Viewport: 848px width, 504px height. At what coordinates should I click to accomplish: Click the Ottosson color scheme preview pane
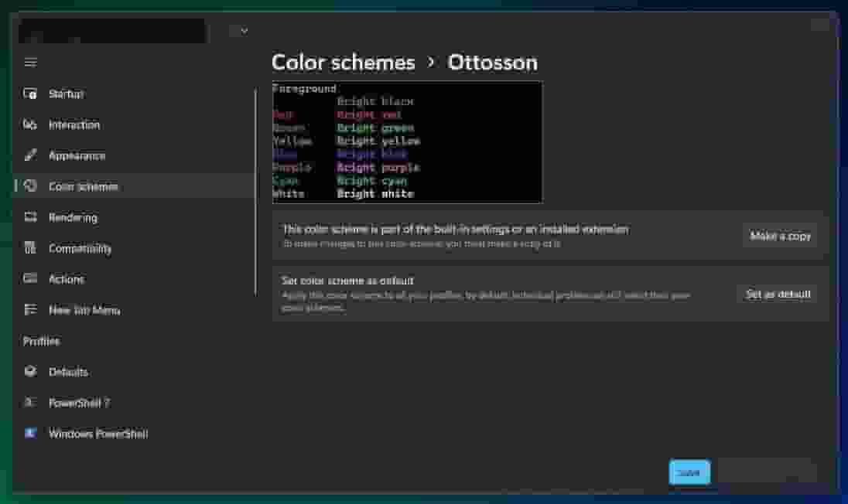[406, 141]
